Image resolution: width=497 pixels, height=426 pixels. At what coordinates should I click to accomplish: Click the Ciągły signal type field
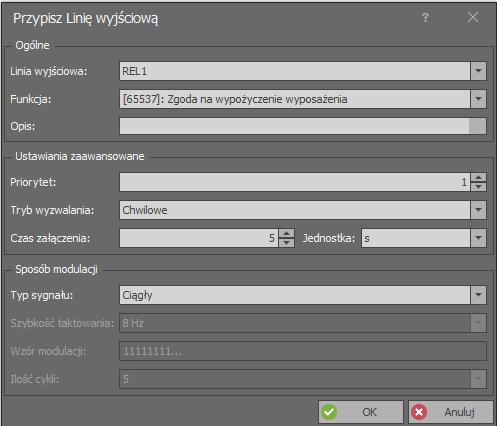(x=295, y=295)
